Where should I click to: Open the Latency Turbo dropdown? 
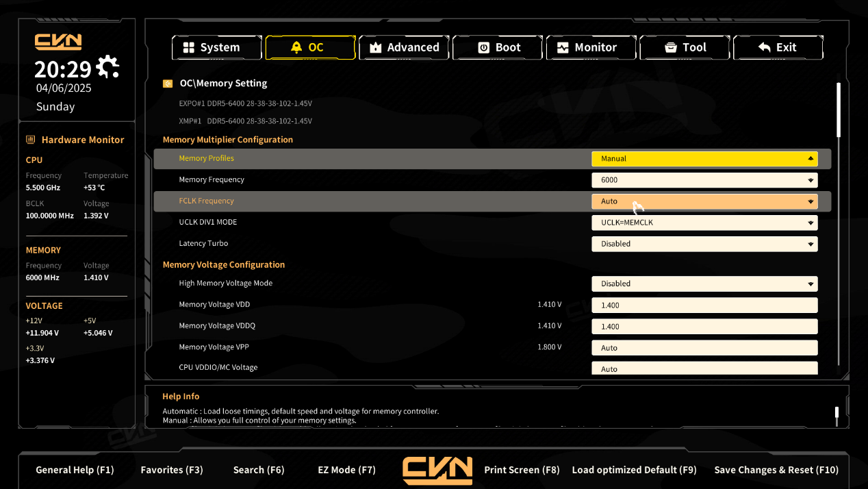[x=704, y=244]
